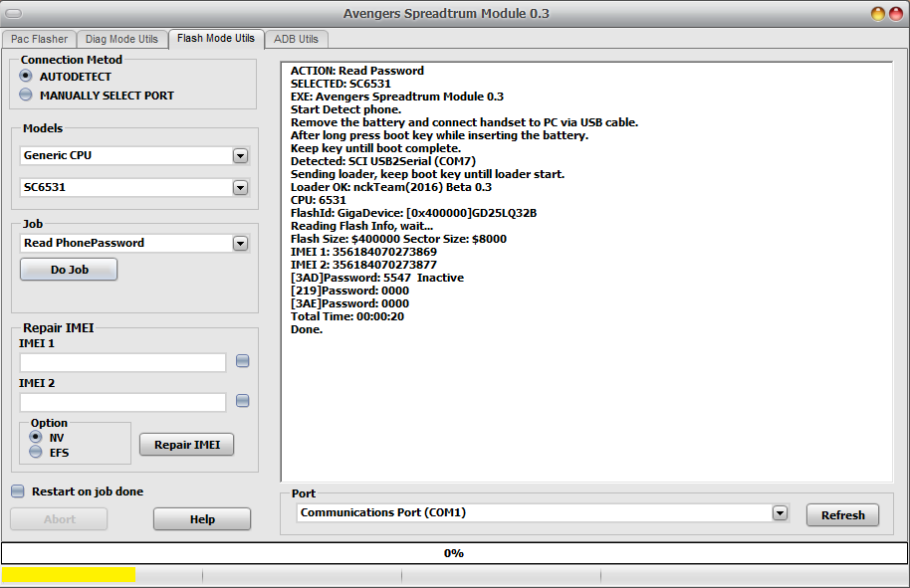
Task: Enable Restart on job done checkbox
Action: (18, 491)
